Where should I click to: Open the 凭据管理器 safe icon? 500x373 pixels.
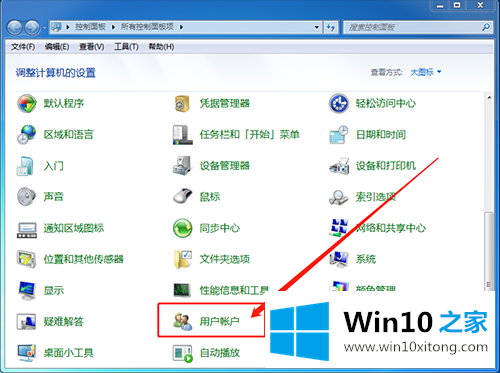click(182, 103)
